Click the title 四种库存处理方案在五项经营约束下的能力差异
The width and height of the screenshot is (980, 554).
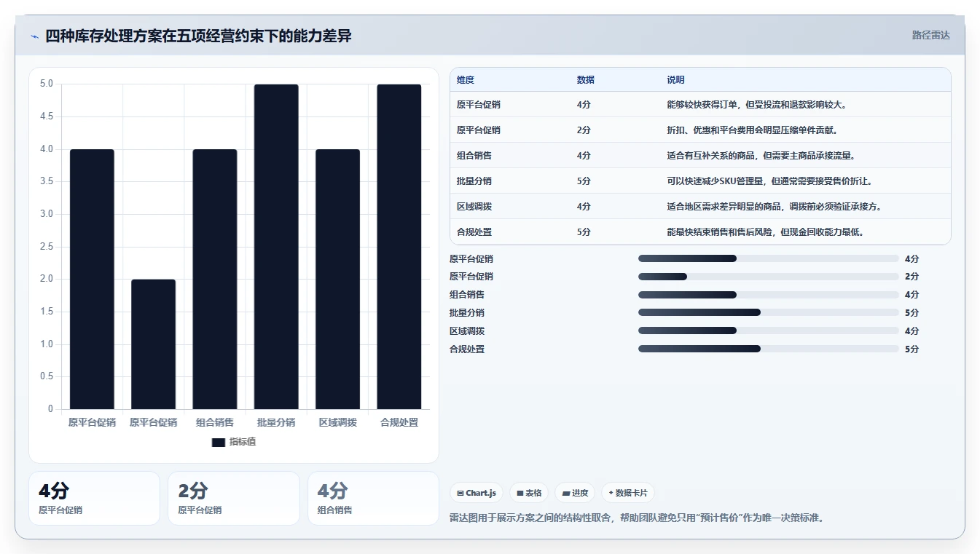pyautogui.click(x=198, y=36)
